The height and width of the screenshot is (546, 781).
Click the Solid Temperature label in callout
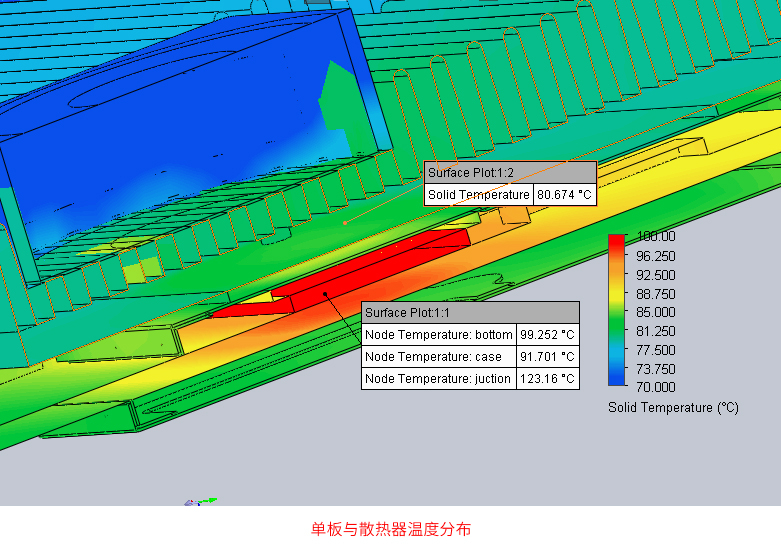(479, 195)
